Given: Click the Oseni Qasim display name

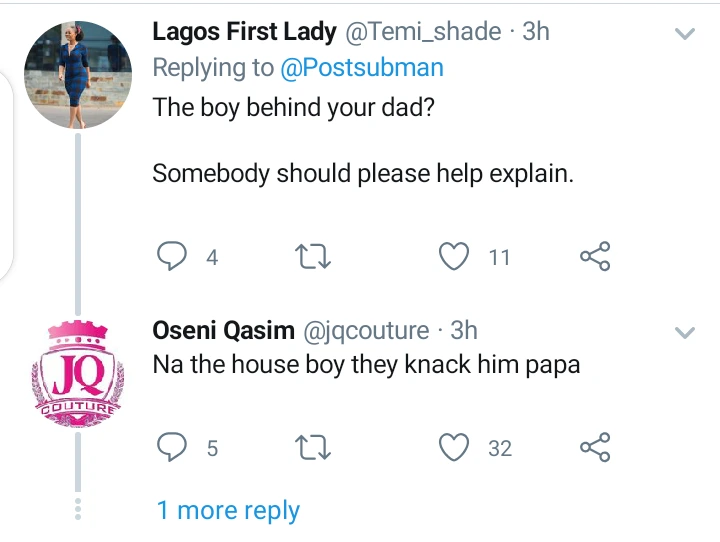Looking at the screenshot, I should point(222,330).
